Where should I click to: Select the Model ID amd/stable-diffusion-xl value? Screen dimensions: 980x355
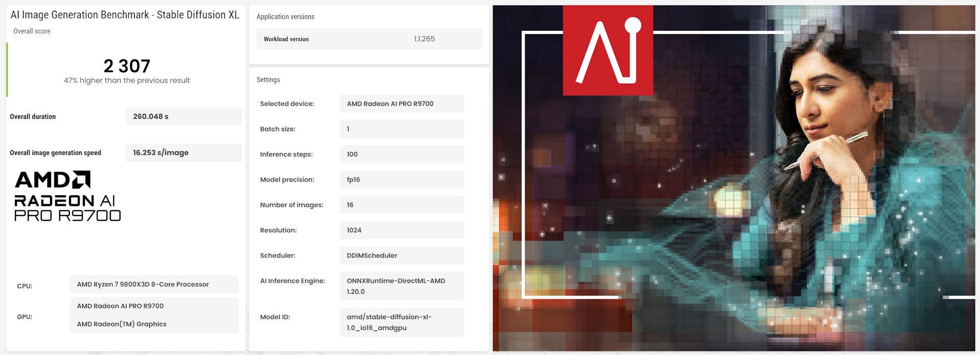coord(402,322)
